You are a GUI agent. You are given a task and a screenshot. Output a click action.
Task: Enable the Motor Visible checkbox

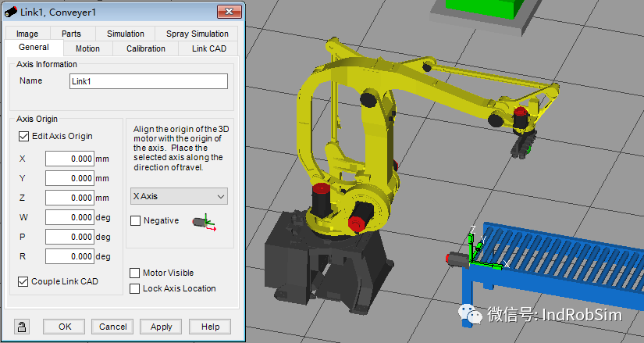[135, 273]
